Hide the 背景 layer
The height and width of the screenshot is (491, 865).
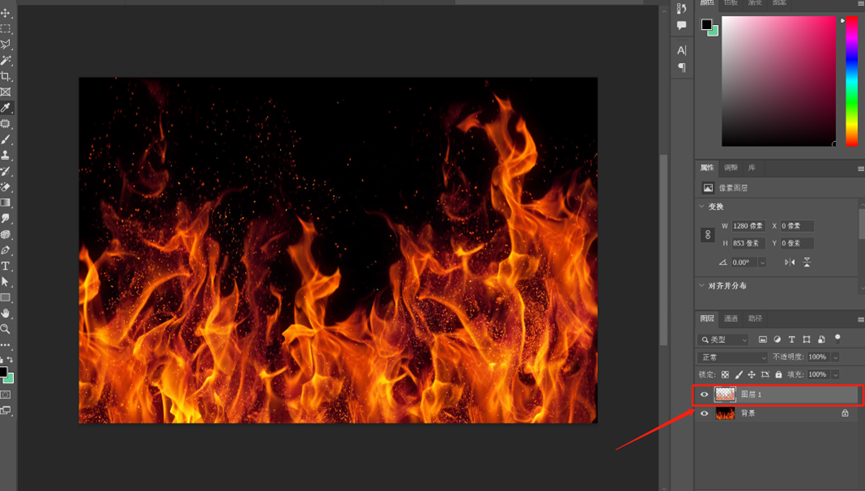coord(704,413)
